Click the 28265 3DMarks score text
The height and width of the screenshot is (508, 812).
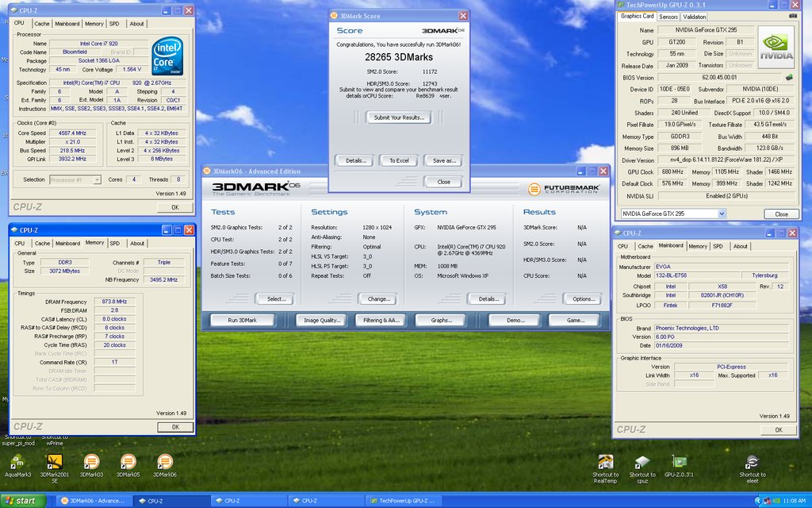(x=399, y=57)
